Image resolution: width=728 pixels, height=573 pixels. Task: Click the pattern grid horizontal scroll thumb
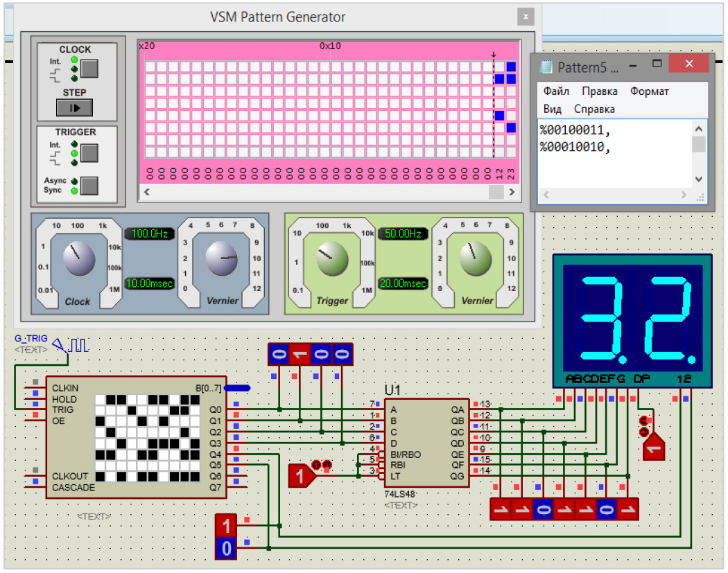point(496,192)
